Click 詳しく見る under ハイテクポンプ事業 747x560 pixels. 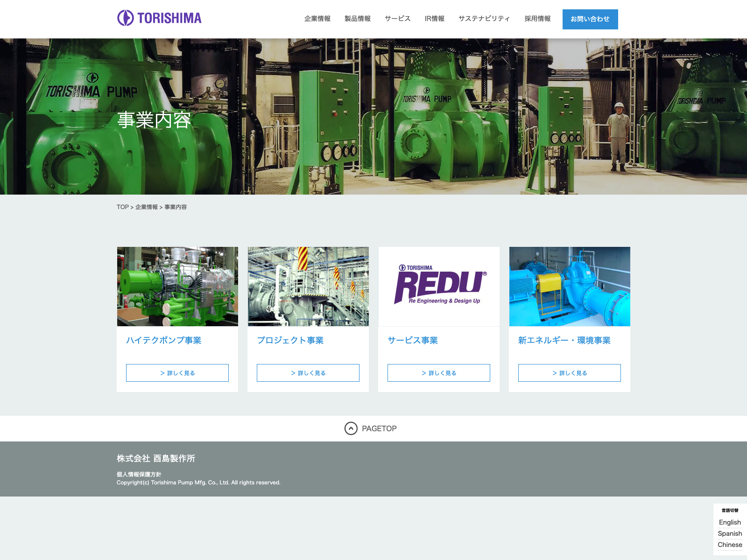177,373
